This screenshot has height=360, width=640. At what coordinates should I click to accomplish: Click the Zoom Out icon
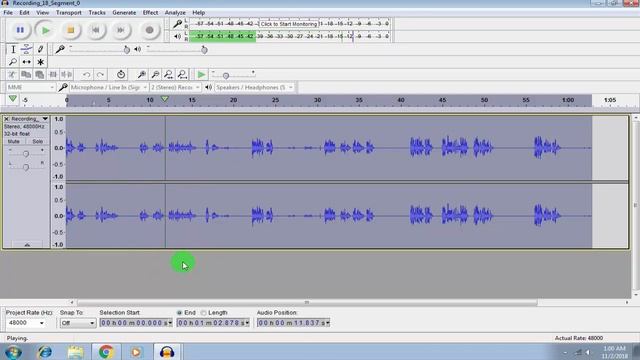(x=155, y=75)
